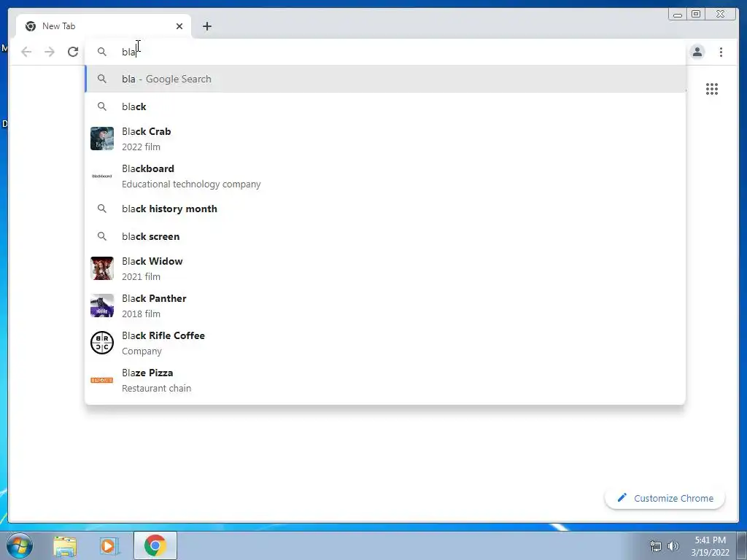Image resolution: width=747 pixels, height=560 pixels.
Task: Click the Black Rifle Coffee BRCC logo
Action: [102, 343]
